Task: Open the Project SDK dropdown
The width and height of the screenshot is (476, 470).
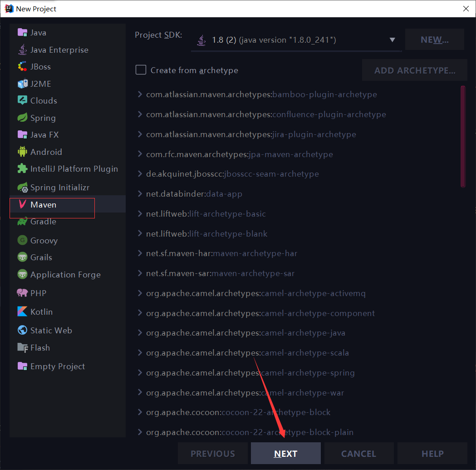Action: [x=296, y=40]
